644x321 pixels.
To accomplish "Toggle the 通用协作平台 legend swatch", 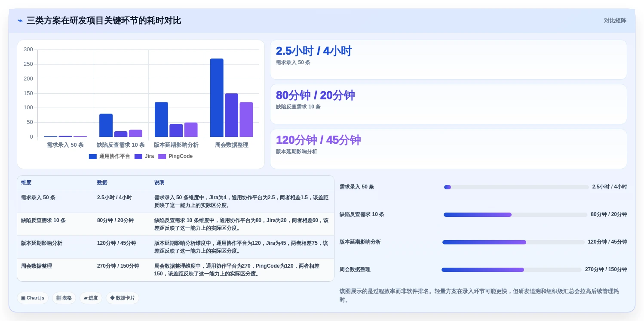I will point(93,157).
